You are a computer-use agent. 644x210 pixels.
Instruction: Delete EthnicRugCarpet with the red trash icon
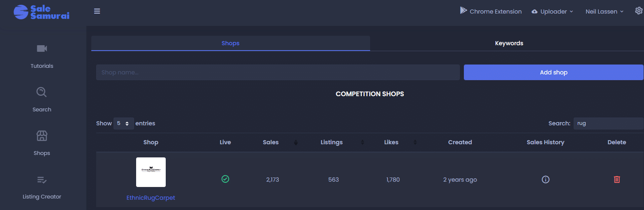pos(617,180)
